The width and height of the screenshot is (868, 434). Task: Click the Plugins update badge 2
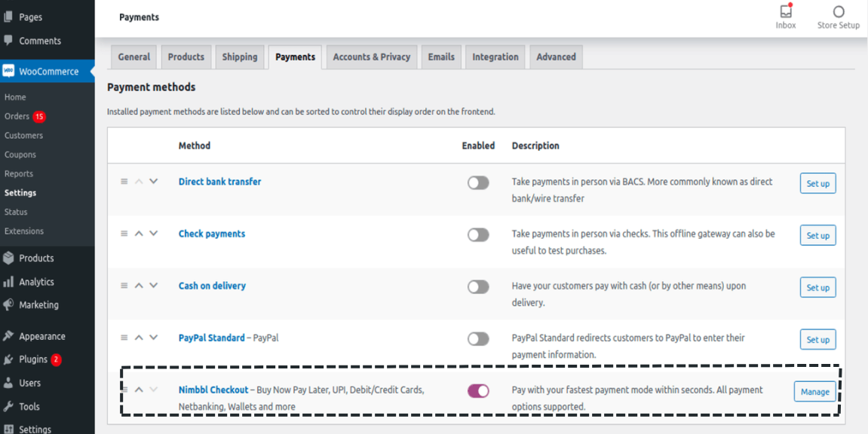(x=56, y=359)
